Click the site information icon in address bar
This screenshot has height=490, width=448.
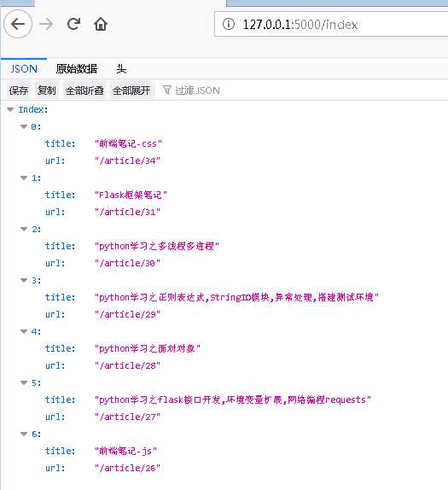229,24
